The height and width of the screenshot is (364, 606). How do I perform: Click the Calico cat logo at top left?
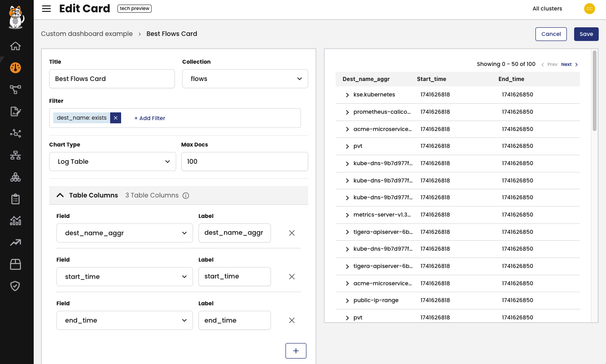[16, 17]
